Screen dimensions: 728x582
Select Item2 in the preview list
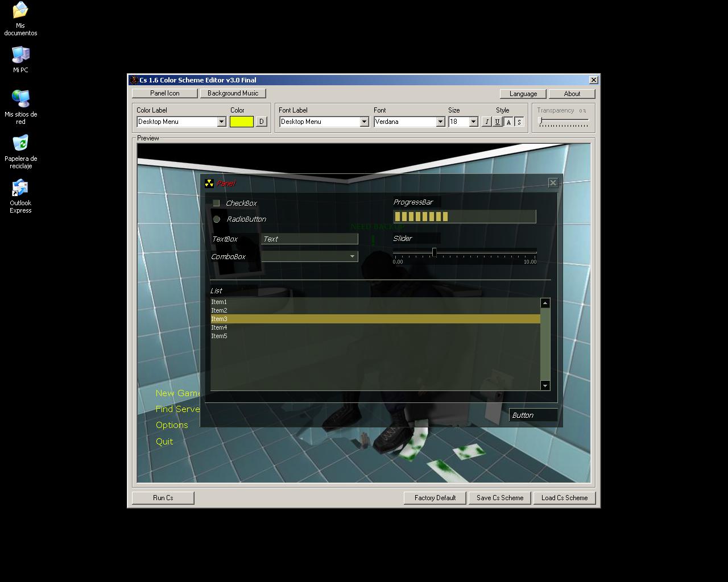pos(375,311)
